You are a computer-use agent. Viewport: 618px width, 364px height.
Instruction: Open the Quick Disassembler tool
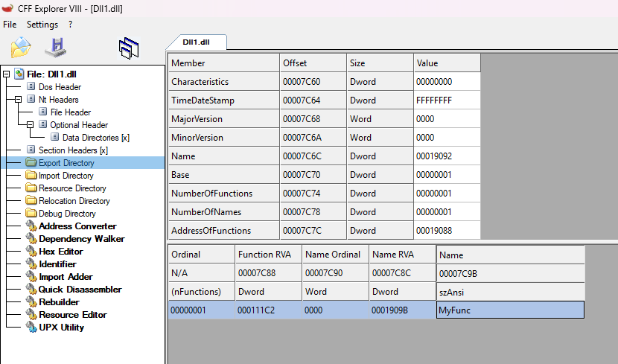(80, 290)
